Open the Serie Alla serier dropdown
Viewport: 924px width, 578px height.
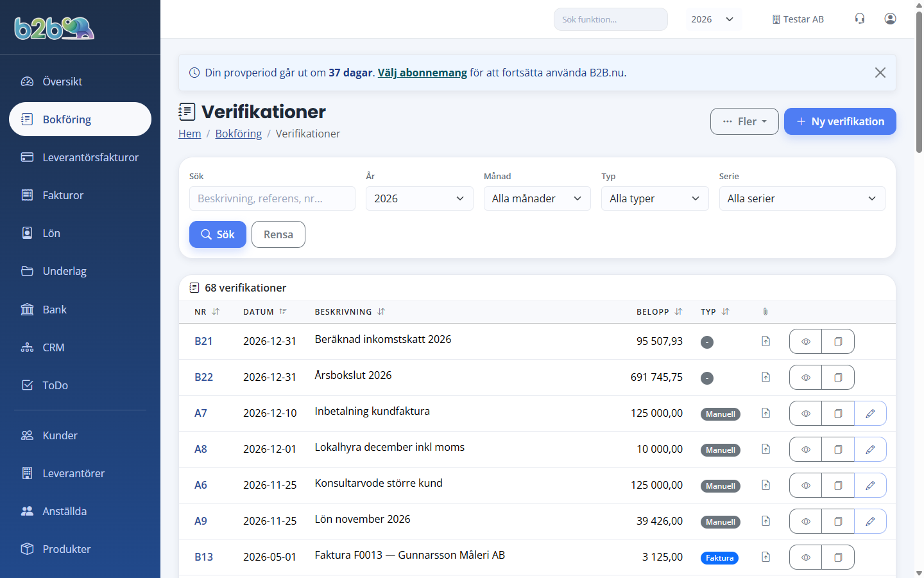pyautogui.click(x=802, y=198)
